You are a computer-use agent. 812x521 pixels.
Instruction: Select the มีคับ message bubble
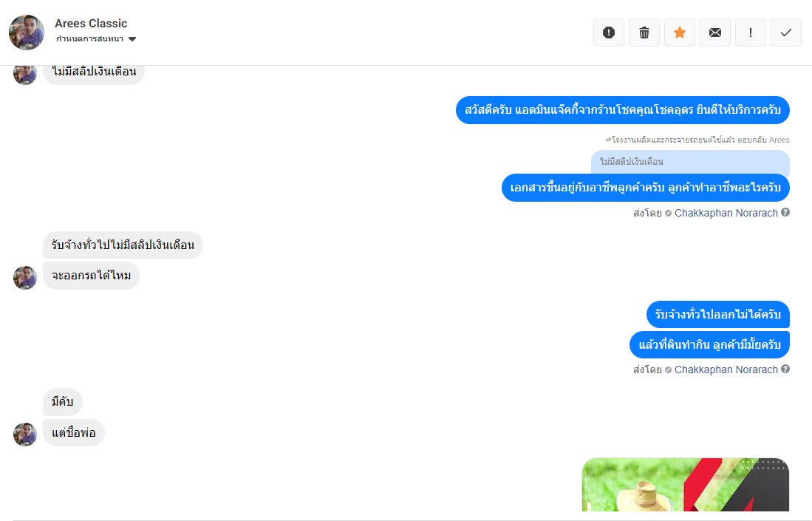(63, 402)
